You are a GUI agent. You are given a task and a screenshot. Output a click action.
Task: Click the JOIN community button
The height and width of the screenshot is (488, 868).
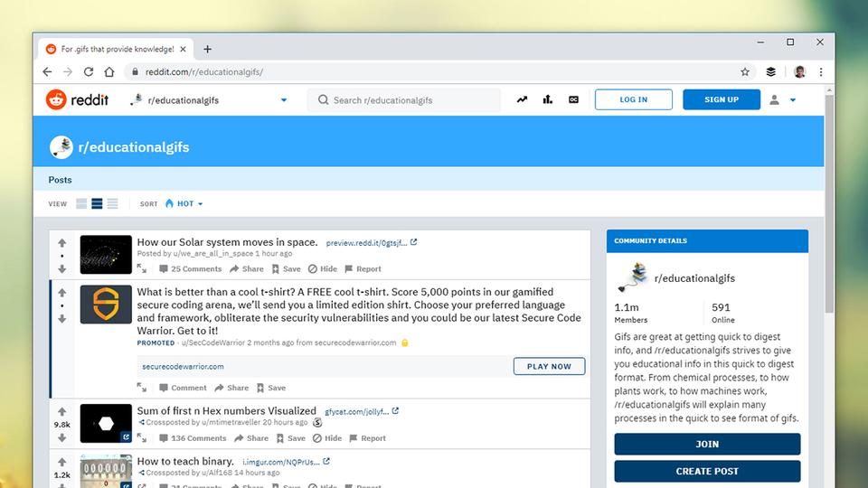(x=707, y=444)
